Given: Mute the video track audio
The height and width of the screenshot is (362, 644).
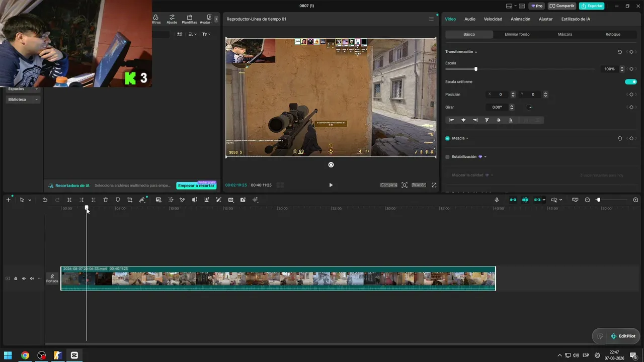Looking at the screenshot, I should pos(32,279).
